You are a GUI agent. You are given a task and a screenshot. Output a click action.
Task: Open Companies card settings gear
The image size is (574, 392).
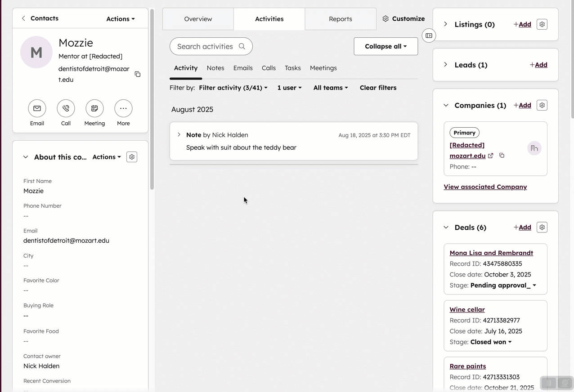pos(542,105)
